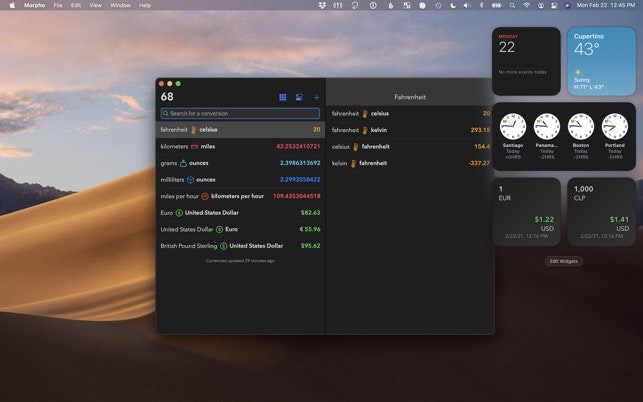Open the View menu
This screenshot has height=402, width=643.
coord(96,5)
